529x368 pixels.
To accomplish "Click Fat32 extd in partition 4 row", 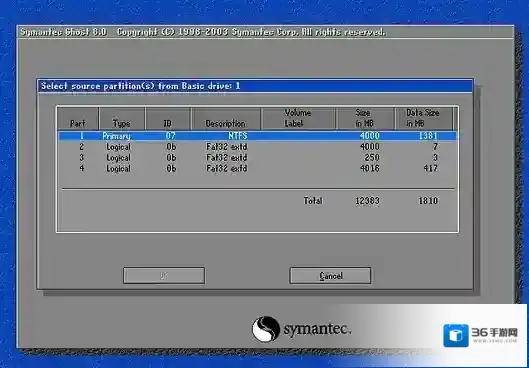I will coord(227,168).
